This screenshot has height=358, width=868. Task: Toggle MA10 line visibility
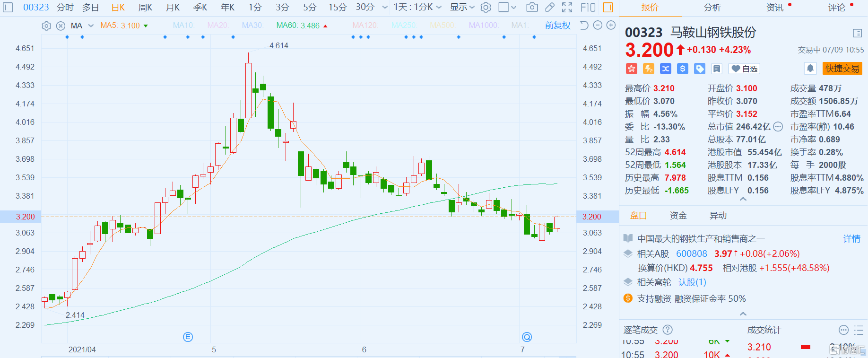point(183,25)
